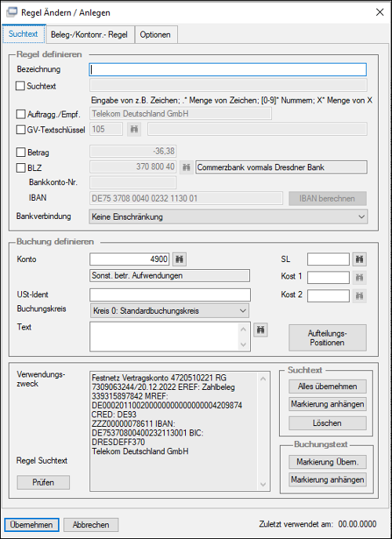
Task: Click the disabled IBAN berechnen button
Action: [x=328, y=198]
